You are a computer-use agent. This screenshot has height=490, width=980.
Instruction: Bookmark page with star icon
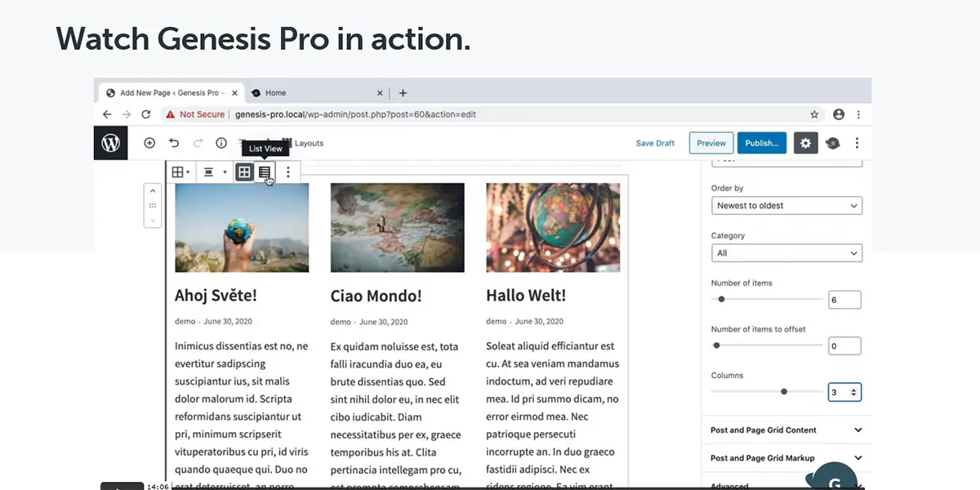click(x=814, y=114)
